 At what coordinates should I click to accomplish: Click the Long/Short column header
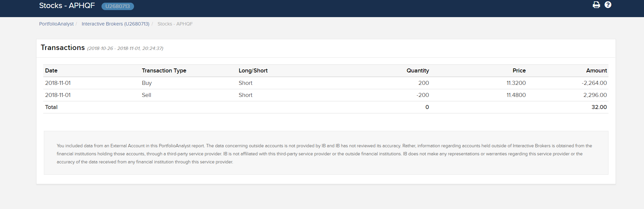click(253, 70)
